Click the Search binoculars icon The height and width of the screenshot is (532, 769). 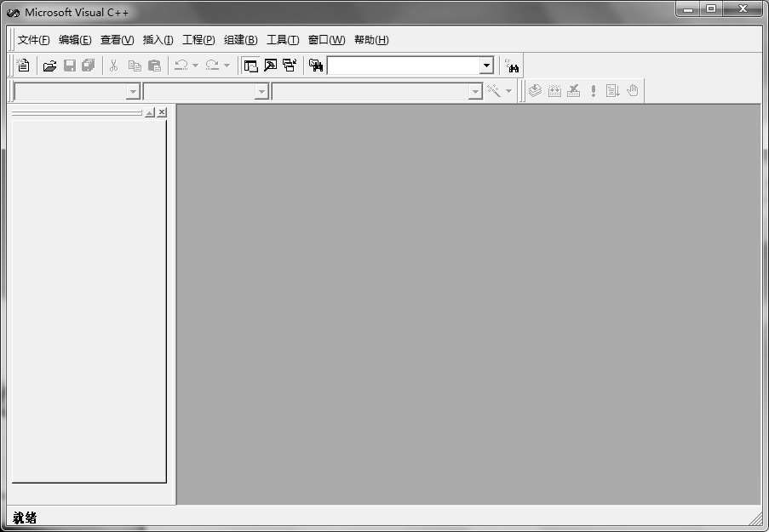click(x=512, y=66)
